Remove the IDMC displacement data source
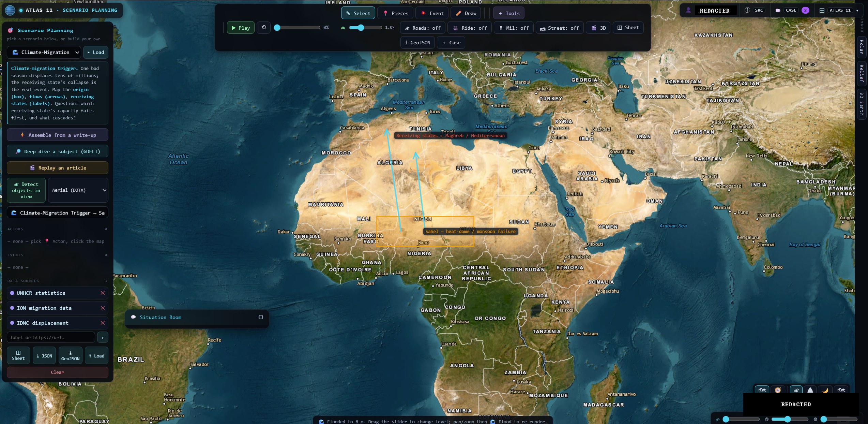Viewport: 868px width, 424px height. click(103, 323)
